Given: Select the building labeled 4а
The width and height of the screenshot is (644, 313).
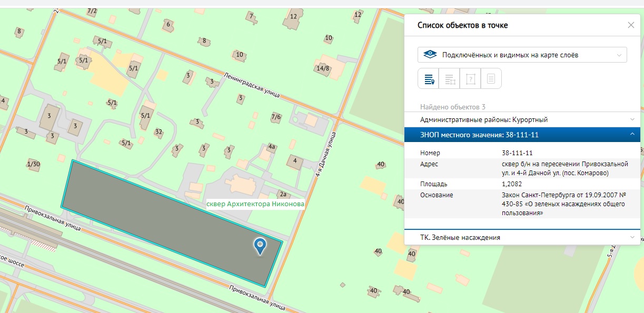Looking at the screenshot, I should (272, 147).
